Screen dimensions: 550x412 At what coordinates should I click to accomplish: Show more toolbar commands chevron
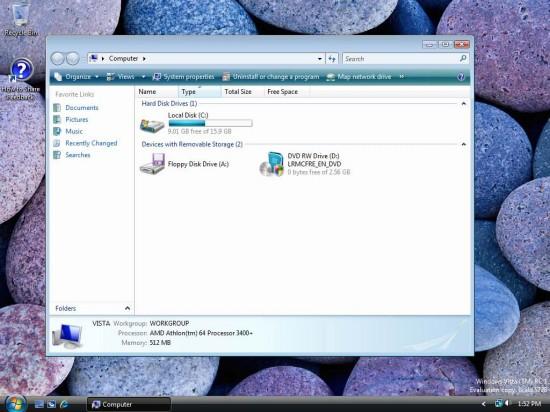click(402, 76)
